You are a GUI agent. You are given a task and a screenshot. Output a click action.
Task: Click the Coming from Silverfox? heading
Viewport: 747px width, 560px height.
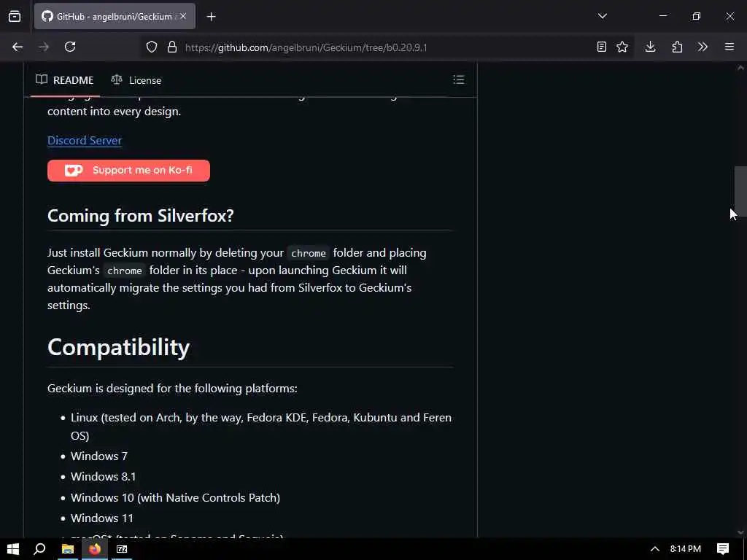click(x=141, y=216)
